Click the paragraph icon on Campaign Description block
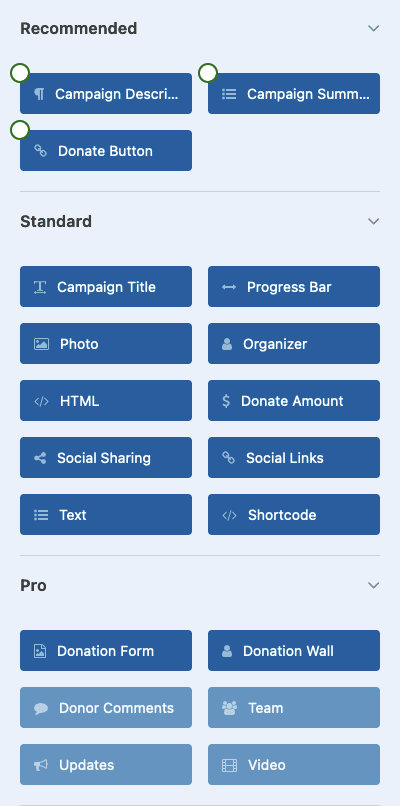Viewport: 400px width, 806px height. (40, 94)
